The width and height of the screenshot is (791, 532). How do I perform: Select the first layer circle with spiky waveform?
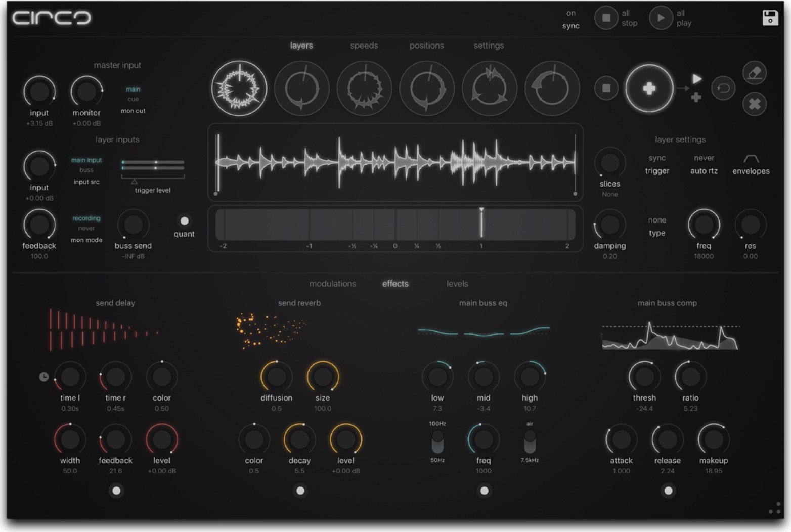(239, 88)
